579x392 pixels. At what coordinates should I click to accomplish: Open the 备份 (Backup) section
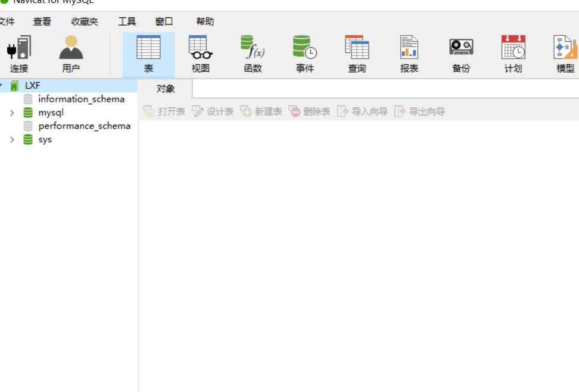[x=461, y=54]
